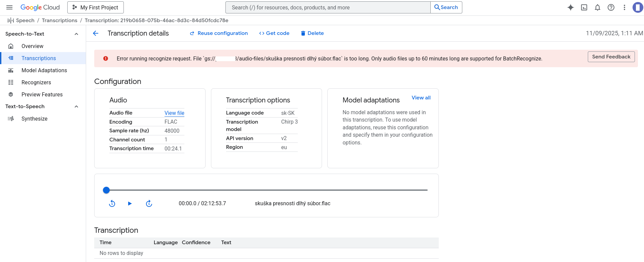Screen dimensions: 644x262
Task: Open the View file audio link
Action: (174, 113)
